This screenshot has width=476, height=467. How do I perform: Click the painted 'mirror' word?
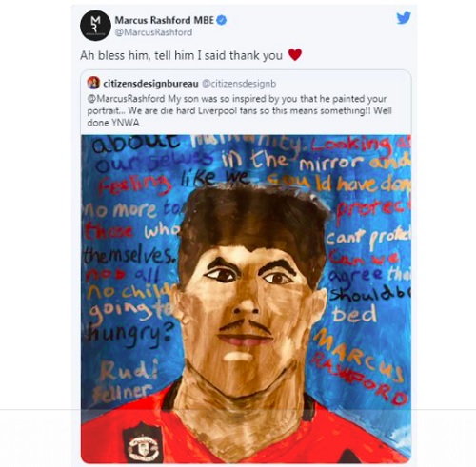click(x=333, y=163)
